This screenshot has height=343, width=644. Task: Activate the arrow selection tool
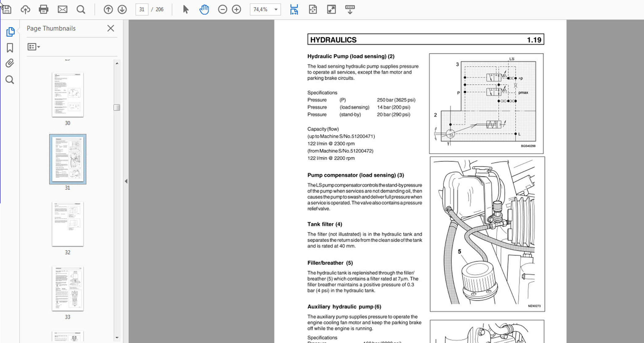pos(185,10)
